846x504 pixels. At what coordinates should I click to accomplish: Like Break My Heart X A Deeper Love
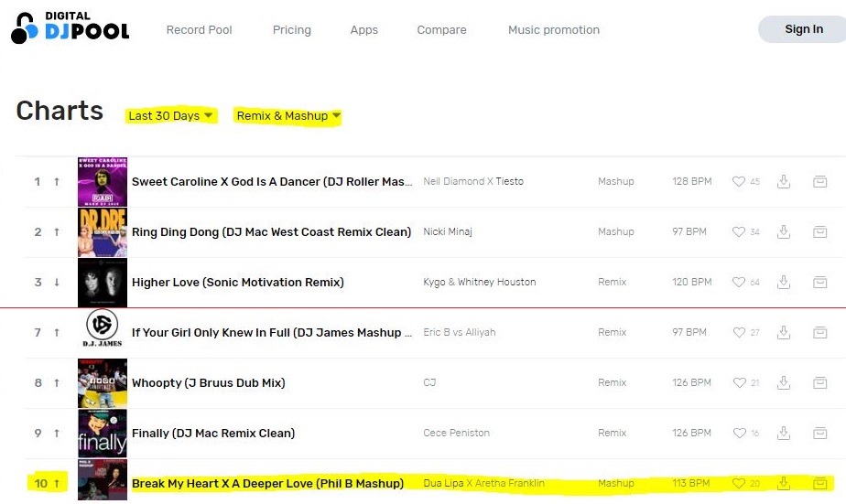(739, 484)
